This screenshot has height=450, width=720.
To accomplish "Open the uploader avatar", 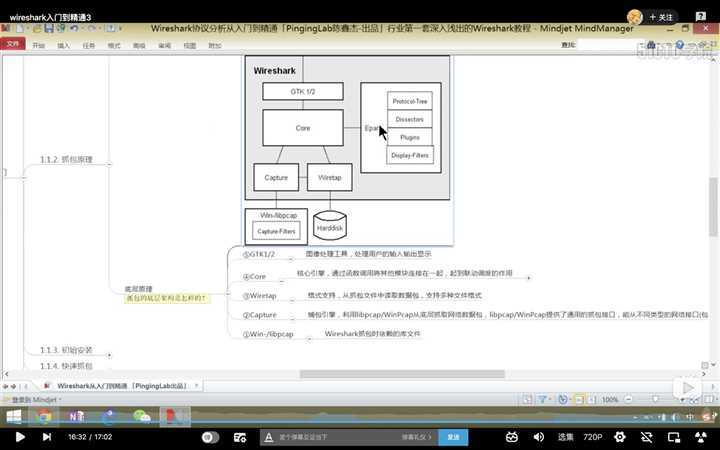I will click(x=635, y=17).
